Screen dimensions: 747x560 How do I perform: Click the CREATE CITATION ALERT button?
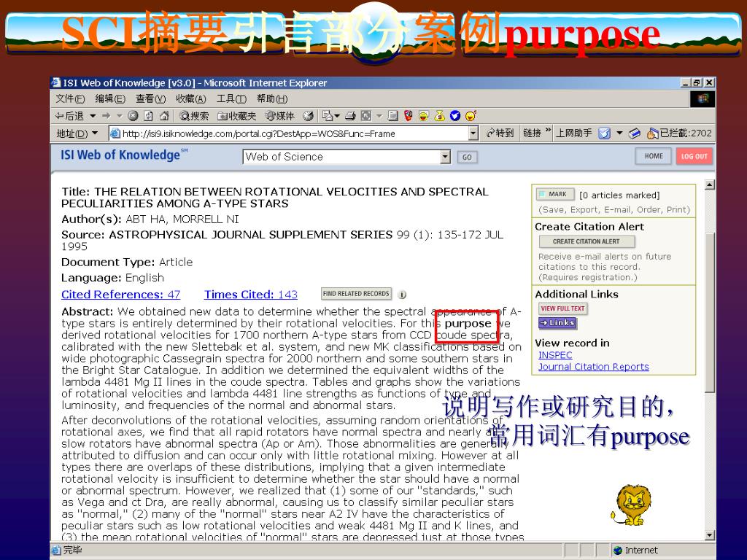(x=587, y=241)
